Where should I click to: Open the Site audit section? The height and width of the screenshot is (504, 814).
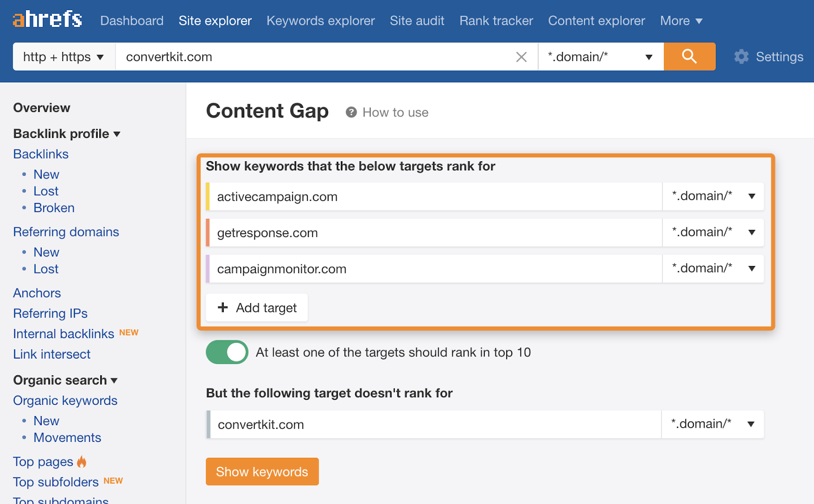417,20
